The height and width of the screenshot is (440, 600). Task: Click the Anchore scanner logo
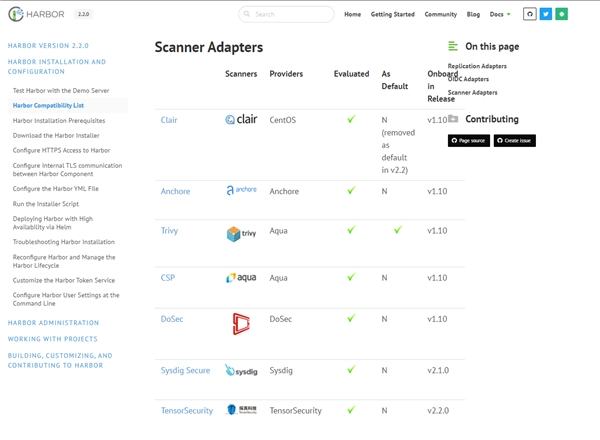pyautogui.click(x=241, y=191)
